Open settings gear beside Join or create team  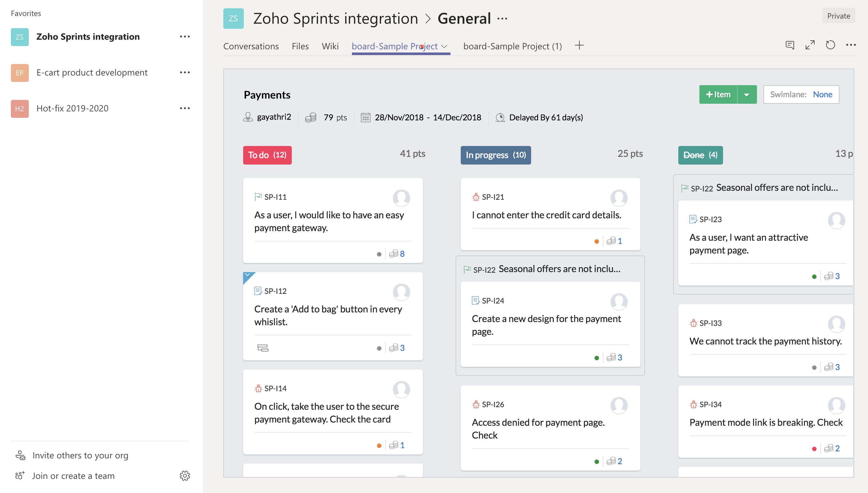pyautogui.click(x=185, y=475)
